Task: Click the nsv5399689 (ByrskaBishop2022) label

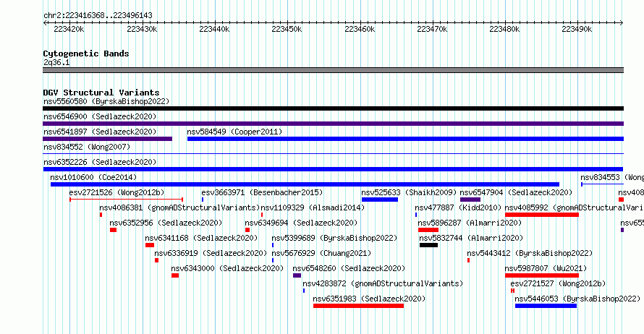Action: (334, 238)
